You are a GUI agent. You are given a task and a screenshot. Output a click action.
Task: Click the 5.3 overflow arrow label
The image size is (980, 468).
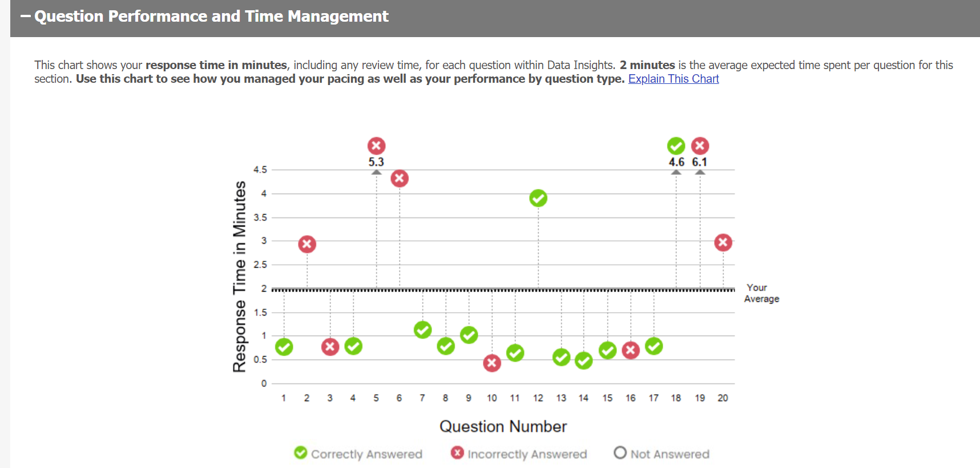[376, 162]
